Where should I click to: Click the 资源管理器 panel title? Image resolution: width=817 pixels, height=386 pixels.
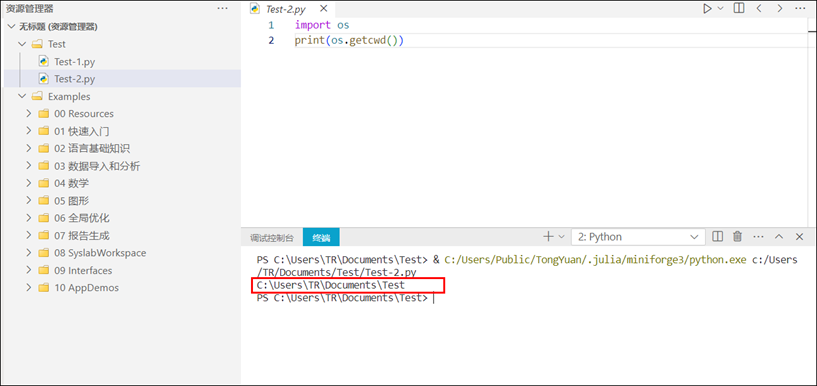coord(30,8)
